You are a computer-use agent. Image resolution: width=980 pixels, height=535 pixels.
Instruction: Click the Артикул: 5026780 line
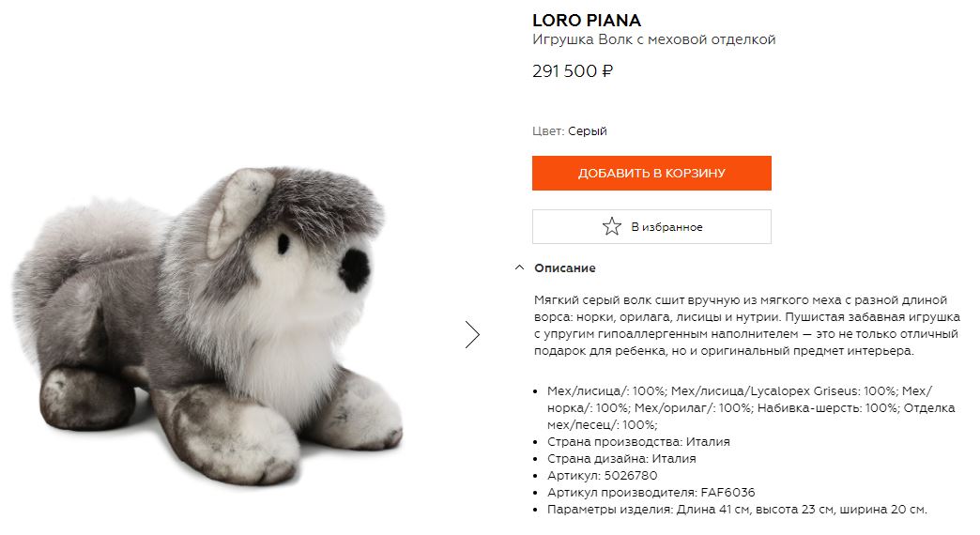(x=602, y=475)
